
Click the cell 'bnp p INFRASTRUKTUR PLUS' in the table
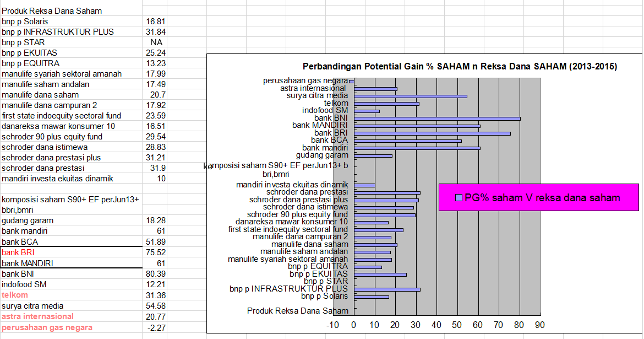coord(71,32)
